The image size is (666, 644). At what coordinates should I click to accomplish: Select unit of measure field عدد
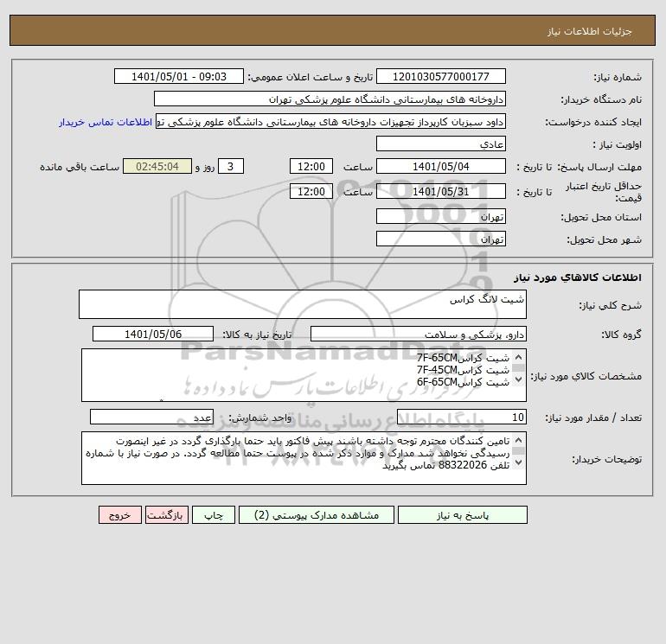pyautogui.click(x=151, y=418)
